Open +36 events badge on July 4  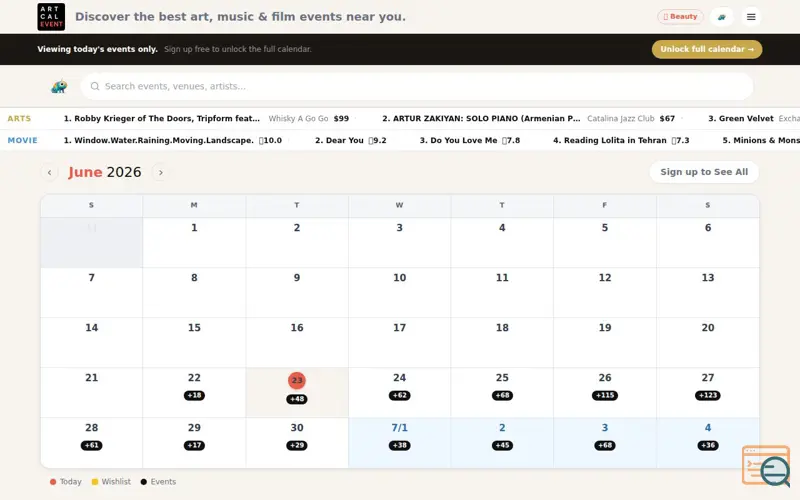[x=708, y=445]
